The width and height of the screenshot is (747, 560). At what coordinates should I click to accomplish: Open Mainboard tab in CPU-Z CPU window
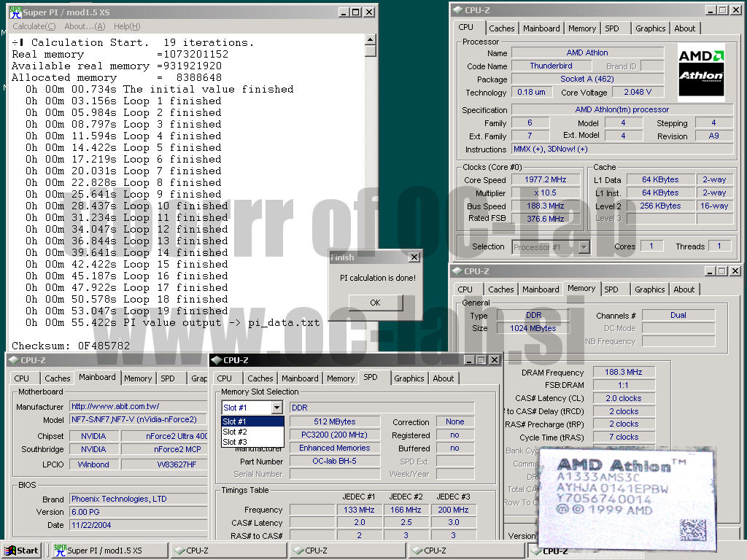click(x=542, y=28)
